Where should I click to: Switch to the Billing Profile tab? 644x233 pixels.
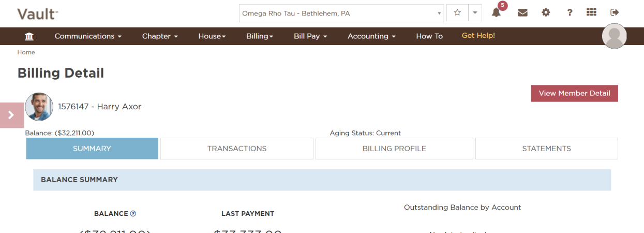click(x=394, y=149)
